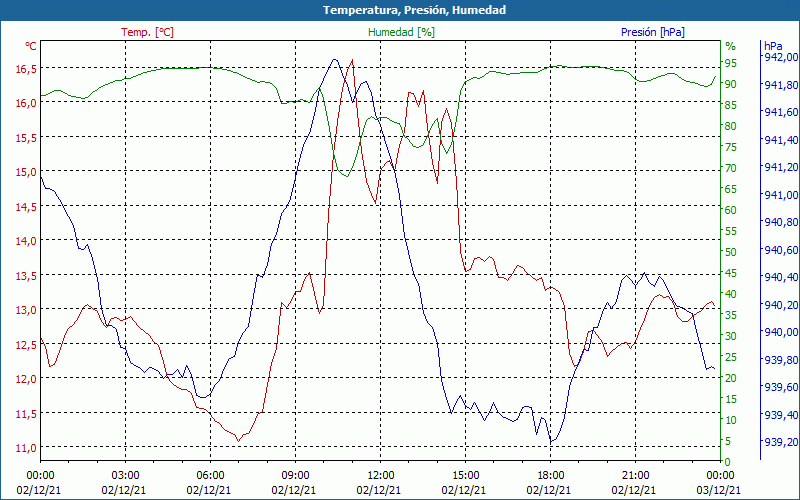Viewport: 800px width, 500px height.
Task: Click temperature axis value "12,5"
Action: 27,345
